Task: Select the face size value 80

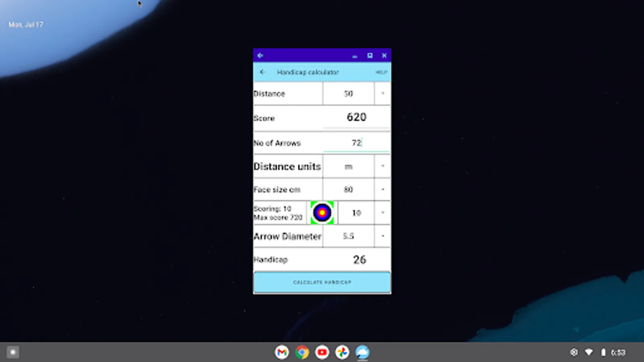Action: [349, 189]
